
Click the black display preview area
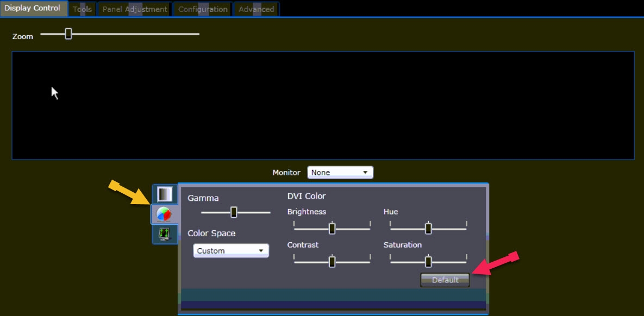323,105
